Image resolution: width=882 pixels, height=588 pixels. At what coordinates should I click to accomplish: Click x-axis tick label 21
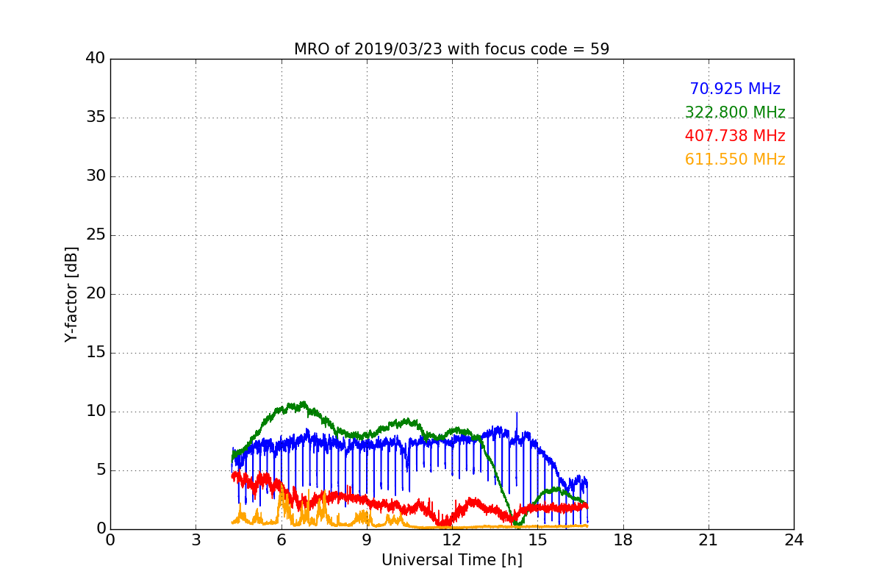click(x=709, y=540)
